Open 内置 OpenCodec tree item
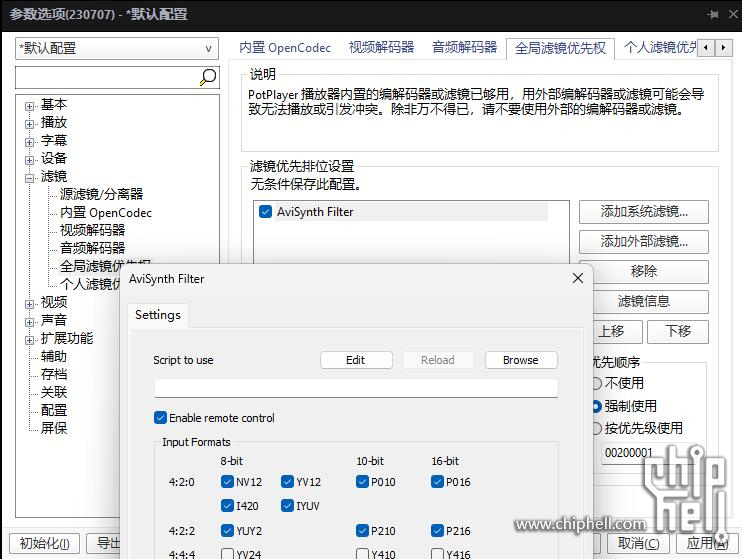 [x=106, y=213]
